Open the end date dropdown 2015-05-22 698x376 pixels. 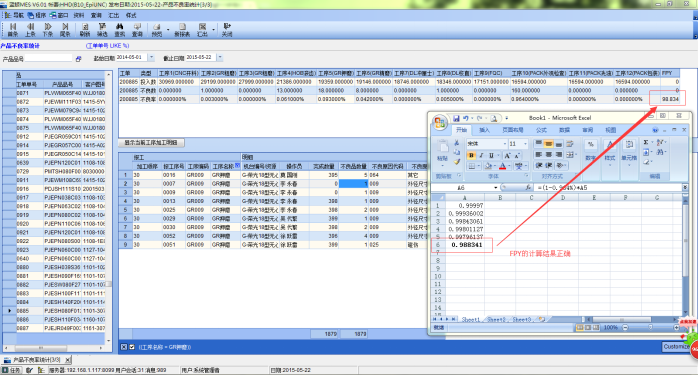pyautogui.click(x=219, y=57)
